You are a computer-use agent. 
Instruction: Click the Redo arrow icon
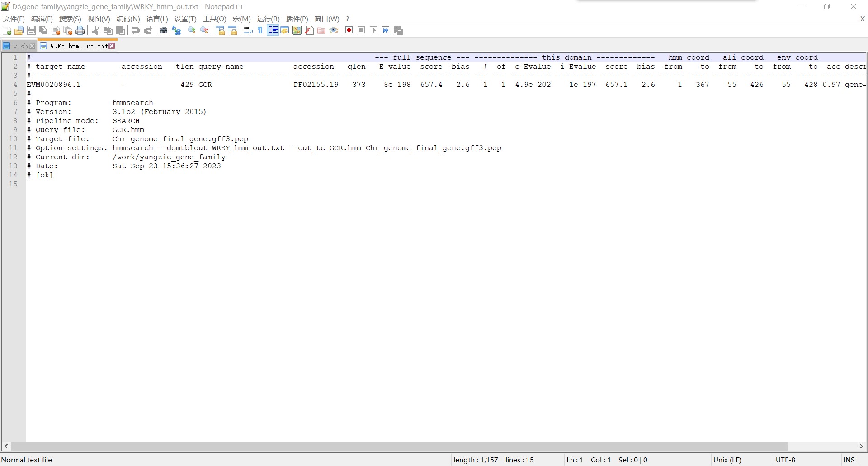point(148,30)
